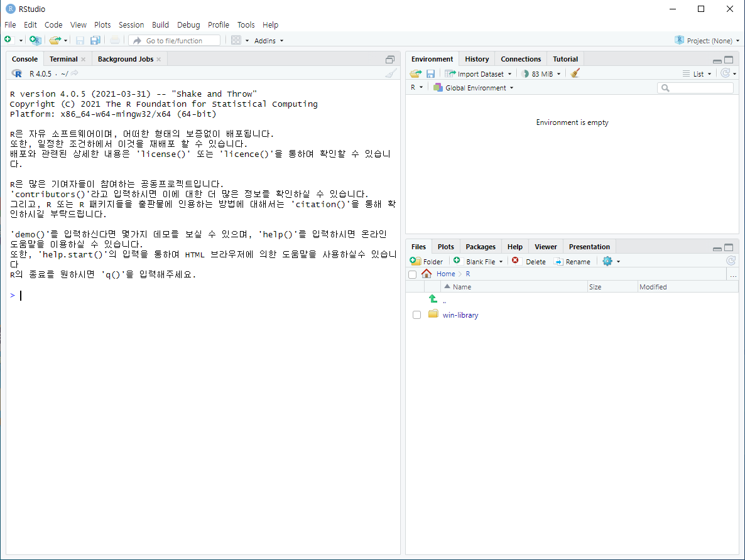This screenshot has height=560, width=745.
Task: Close the Background Jobs tab
Action: pos(159,60)
